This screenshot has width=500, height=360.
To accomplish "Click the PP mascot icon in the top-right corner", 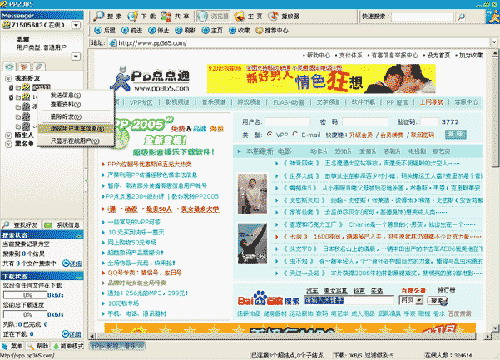I will 493,17.
